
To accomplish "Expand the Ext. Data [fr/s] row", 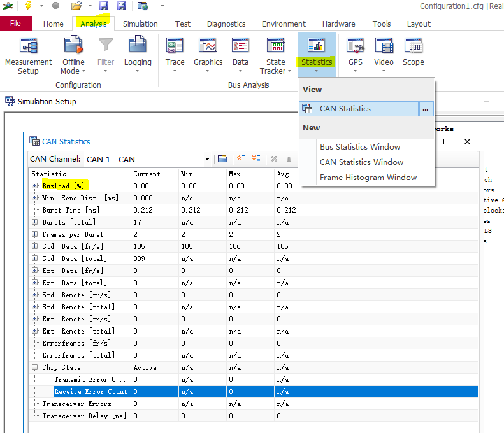I will coord(34,271).
